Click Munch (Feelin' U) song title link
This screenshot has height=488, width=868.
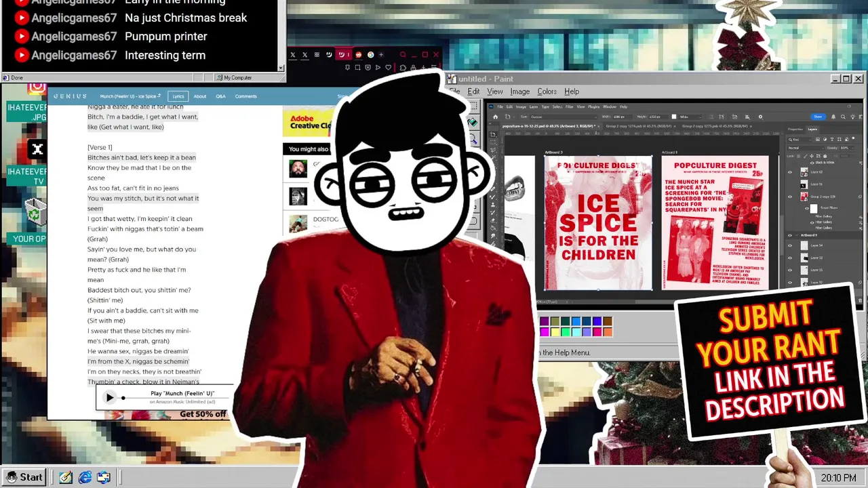pyautogui.click(x=129, y=96)
